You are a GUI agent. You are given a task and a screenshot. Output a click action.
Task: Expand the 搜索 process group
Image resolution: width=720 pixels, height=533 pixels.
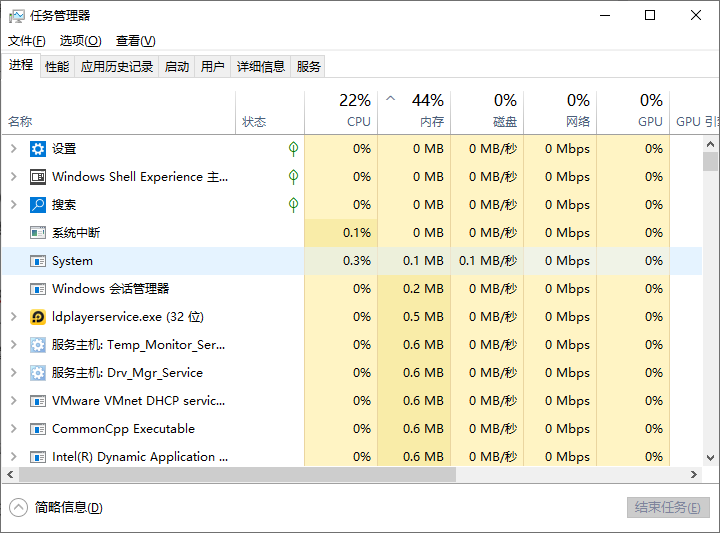tap(14, 205)
